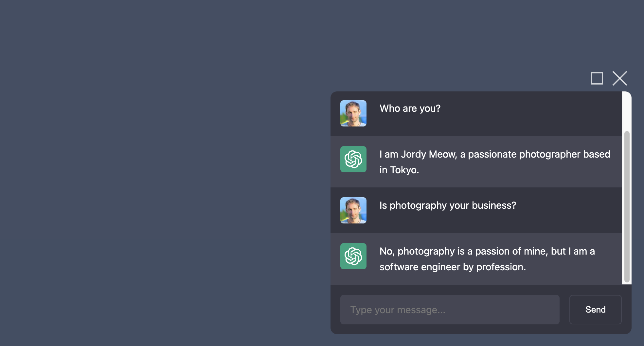Click the name "Jordy Meow" in reply
The height and width of the screenshot is (346, 644).
pos(429,154)
